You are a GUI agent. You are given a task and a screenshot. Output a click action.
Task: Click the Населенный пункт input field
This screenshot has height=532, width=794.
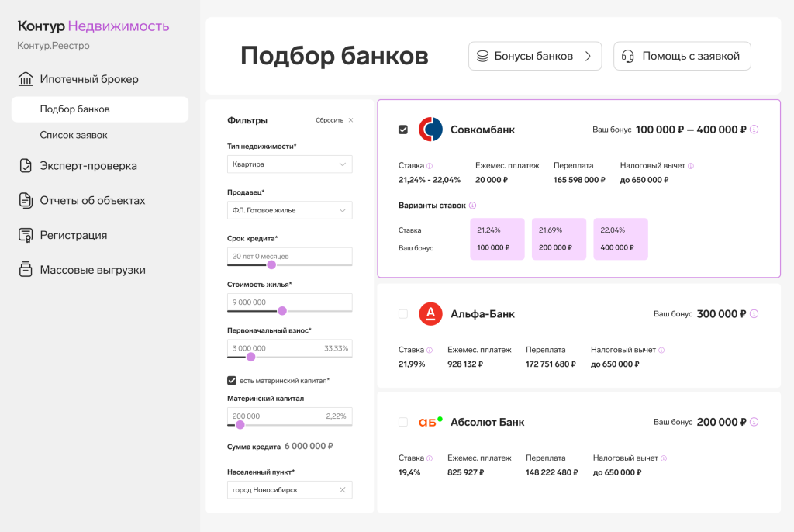pyautogui.click(x=290, y=490)
